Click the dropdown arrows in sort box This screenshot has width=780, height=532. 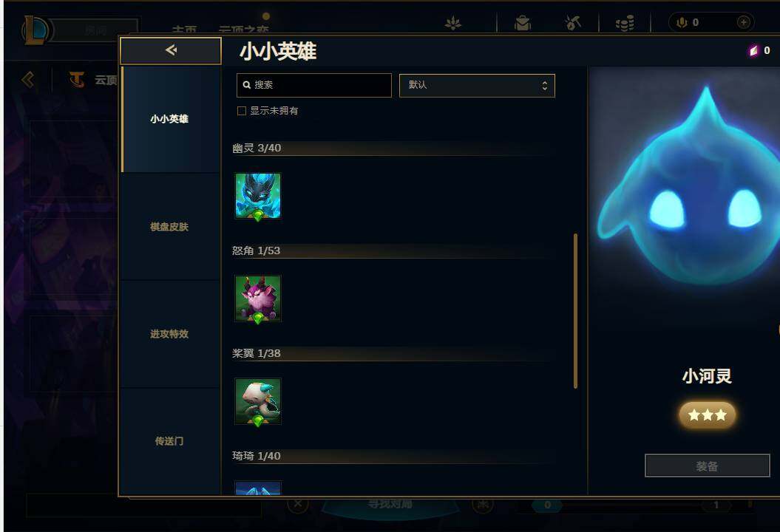click(x=545, y=86)
